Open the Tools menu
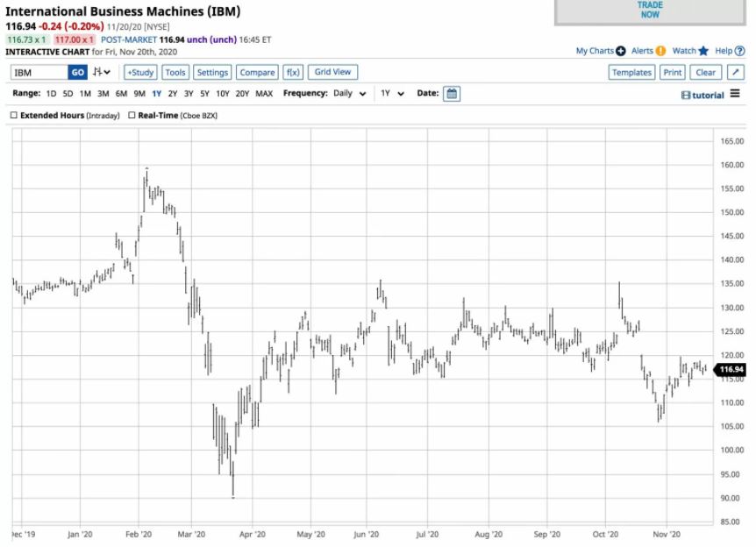Viewport: 756px width, 547px height. point(175,72)
